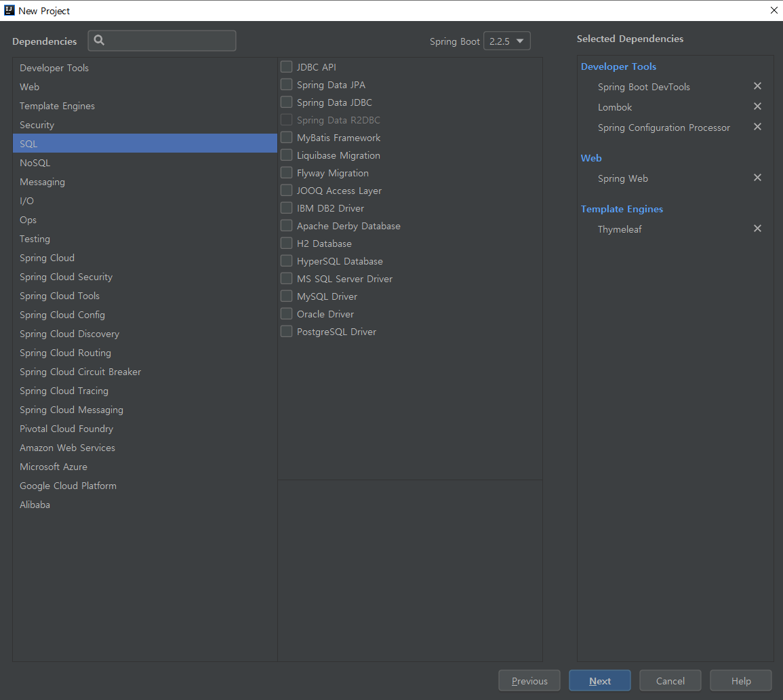Open Help for this dialog
This screenshot has width=783, height=700.
click(x=740, y=680)
